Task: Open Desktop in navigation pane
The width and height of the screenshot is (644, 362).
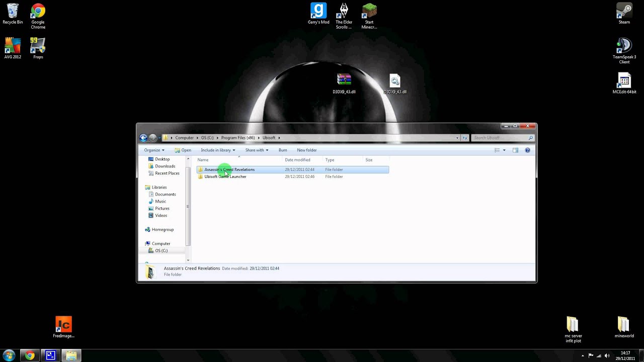Action: point(162,159)
